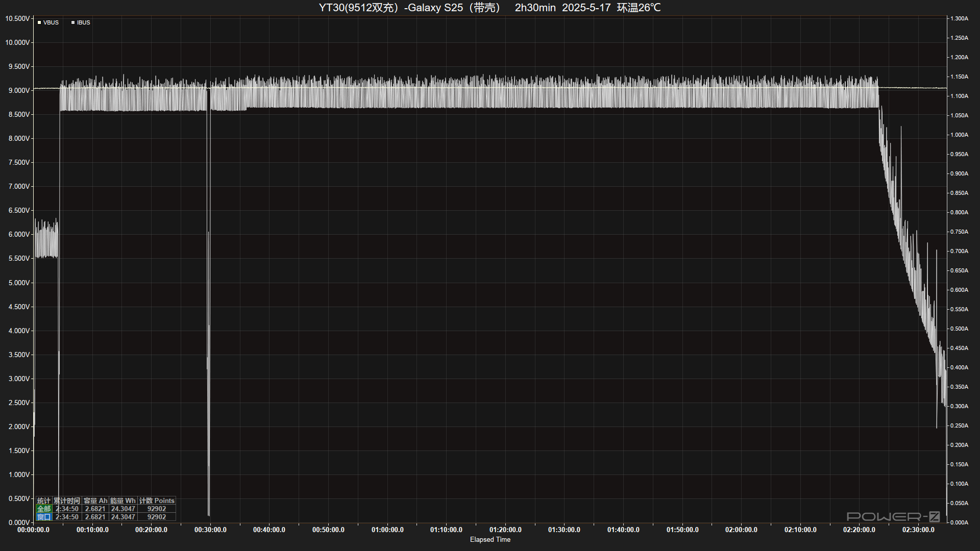
Task: Click the 1.100A current axis label
Action: (x=959, y=96)
